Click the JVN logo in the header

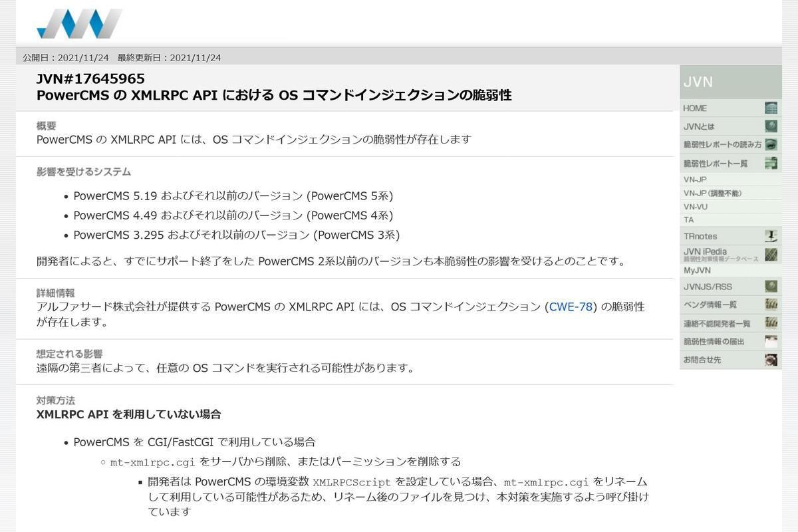(x=79, y=24)
